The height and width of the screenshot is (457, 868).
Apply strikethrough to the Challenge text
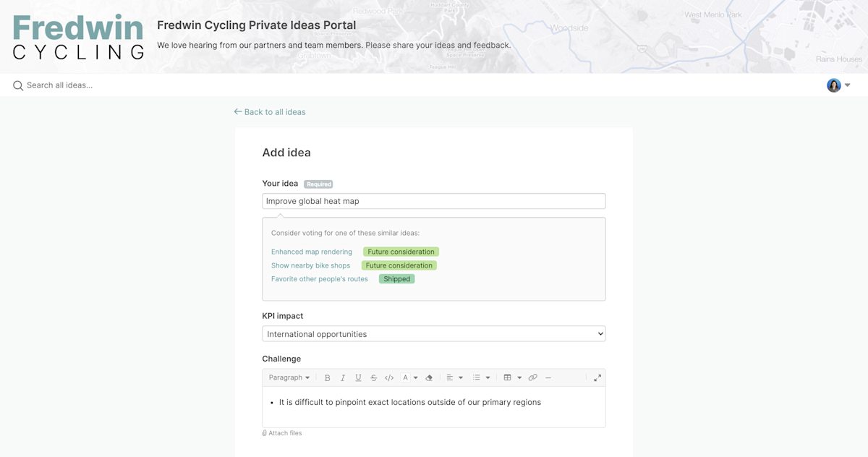coord(373,377)
